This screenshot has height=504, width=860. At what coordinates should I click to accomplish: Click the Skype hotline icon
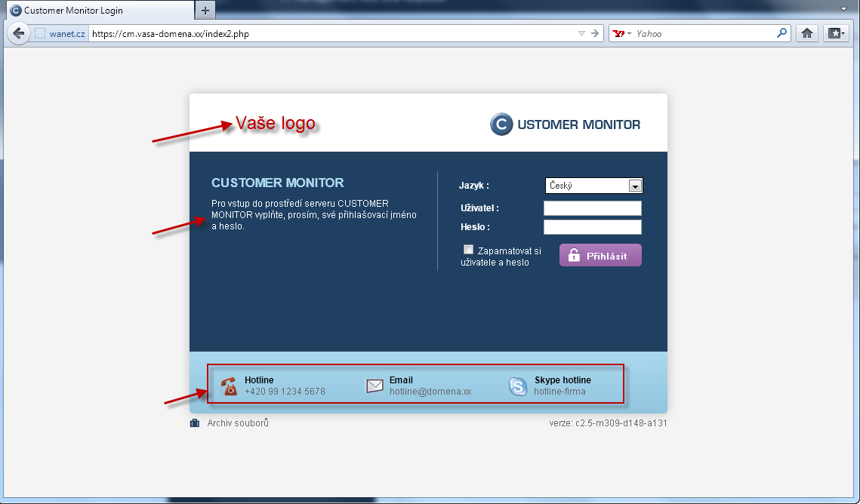coord(518,386)
